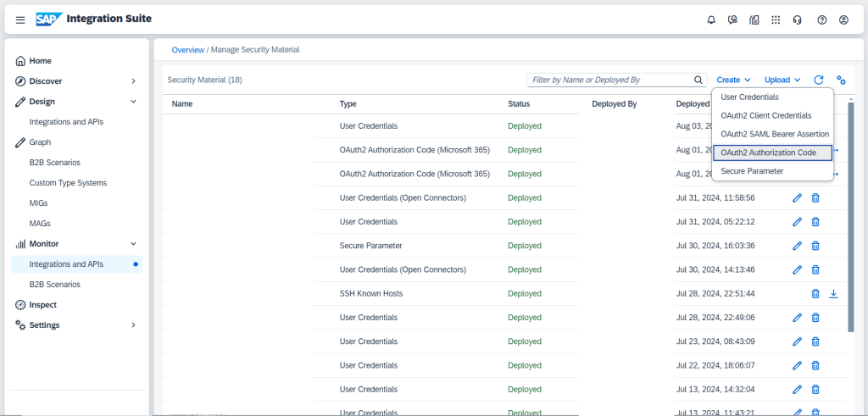Open table settings gear icon
868x416 pixels.
(x=841, y=80)
